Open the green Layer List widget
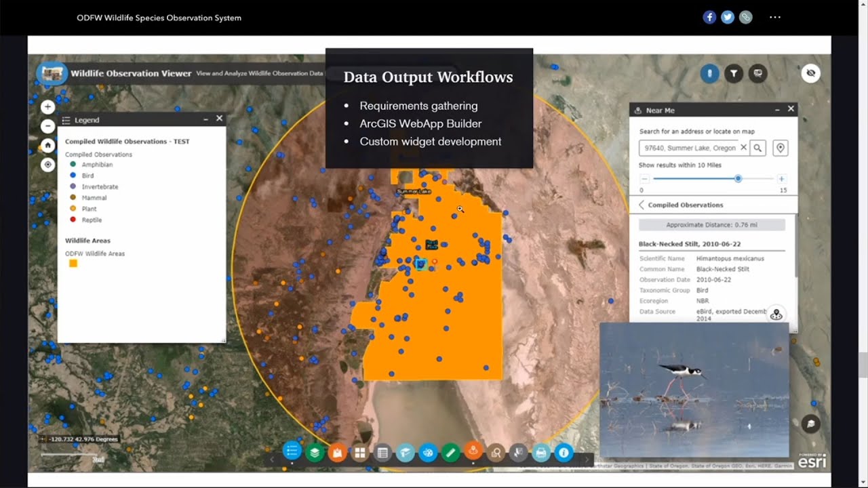Image resolution: width=868 pixels, height=488 pixels. tap(315, 452)
